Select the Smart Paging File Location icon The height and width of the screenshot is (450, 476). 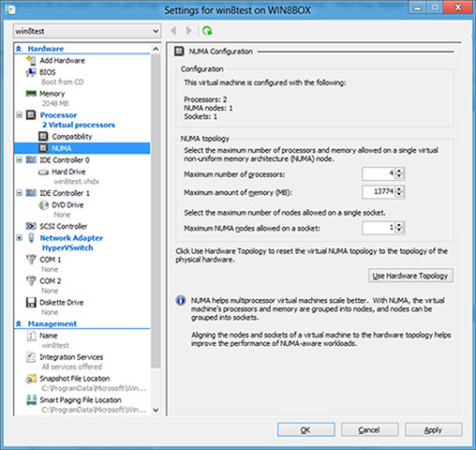(x=31, y=400)
